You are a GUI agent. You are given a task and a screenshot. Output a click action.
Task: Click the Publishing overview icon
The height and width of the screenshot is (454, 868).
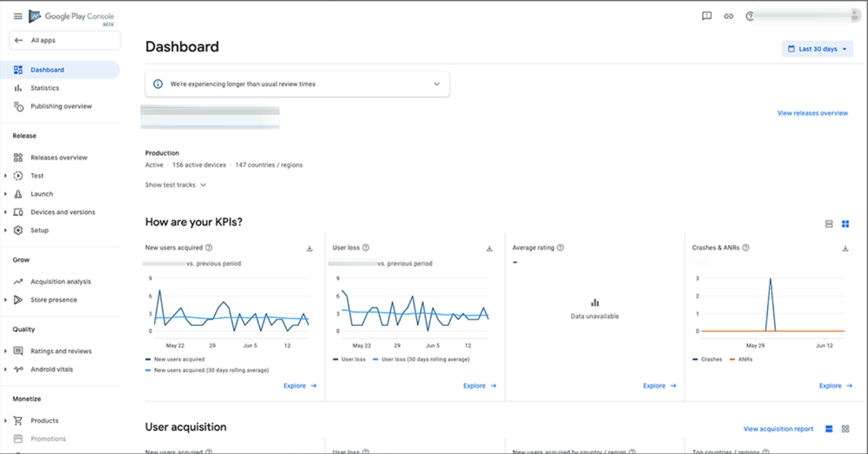point(18,106)
